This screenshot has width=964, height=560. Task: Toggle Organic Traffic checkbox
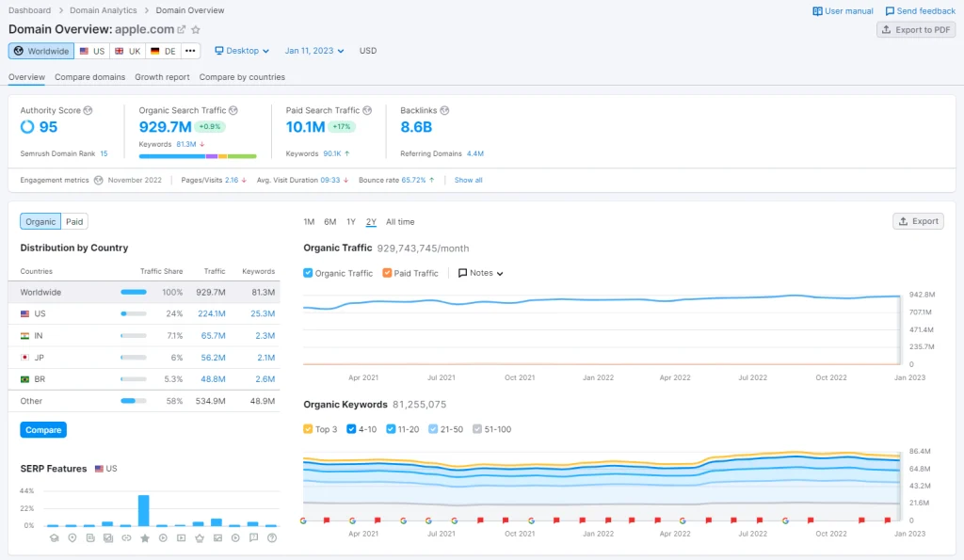click(308, 273)
